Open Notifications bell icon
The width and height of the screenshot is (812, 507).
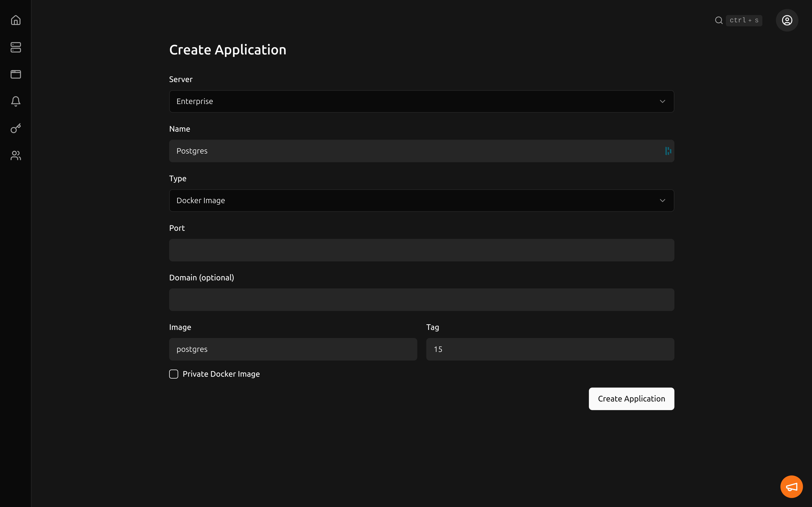pyautogui.click(x=16, y=101)
